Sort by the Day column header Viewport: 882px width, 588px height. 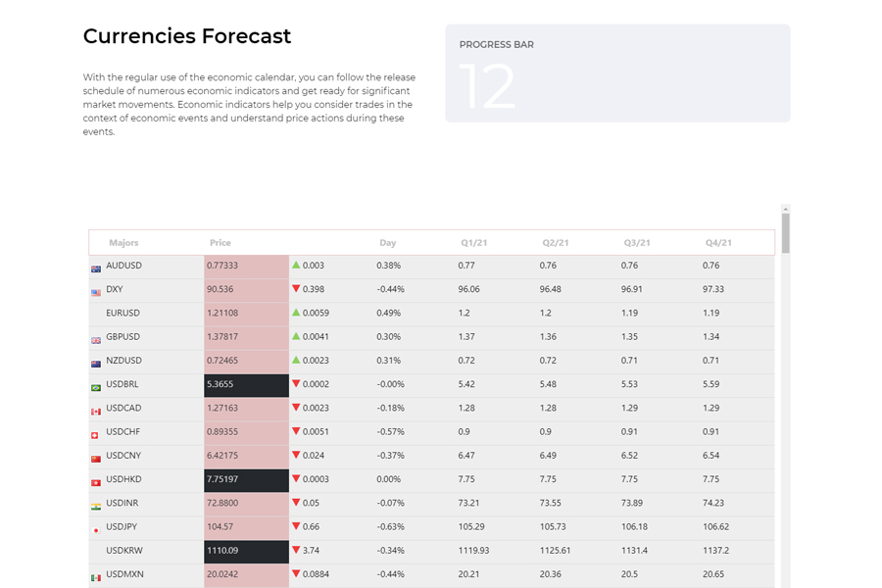click(x=388, y=242)
